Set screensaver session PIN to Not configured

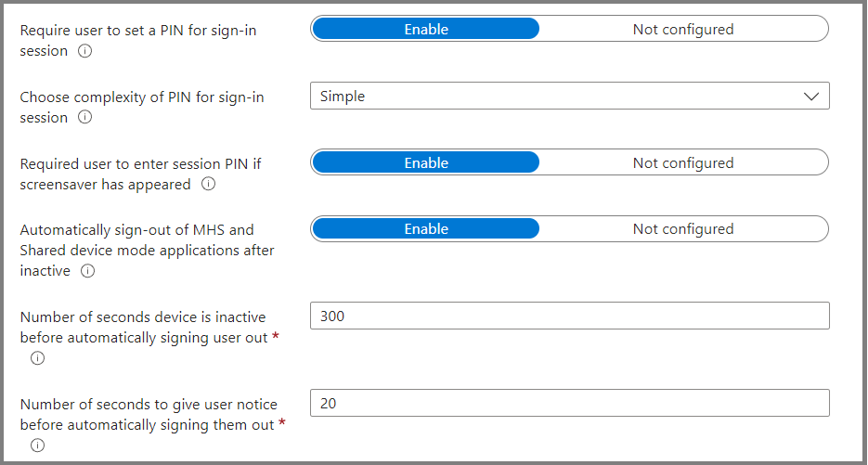point(683,162)
